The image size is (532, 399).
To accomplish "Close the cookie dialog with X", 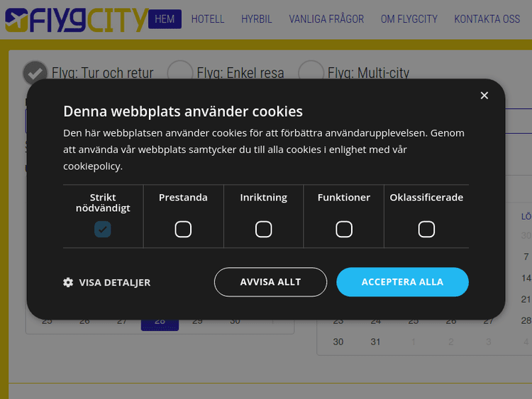I will [484, 96].
